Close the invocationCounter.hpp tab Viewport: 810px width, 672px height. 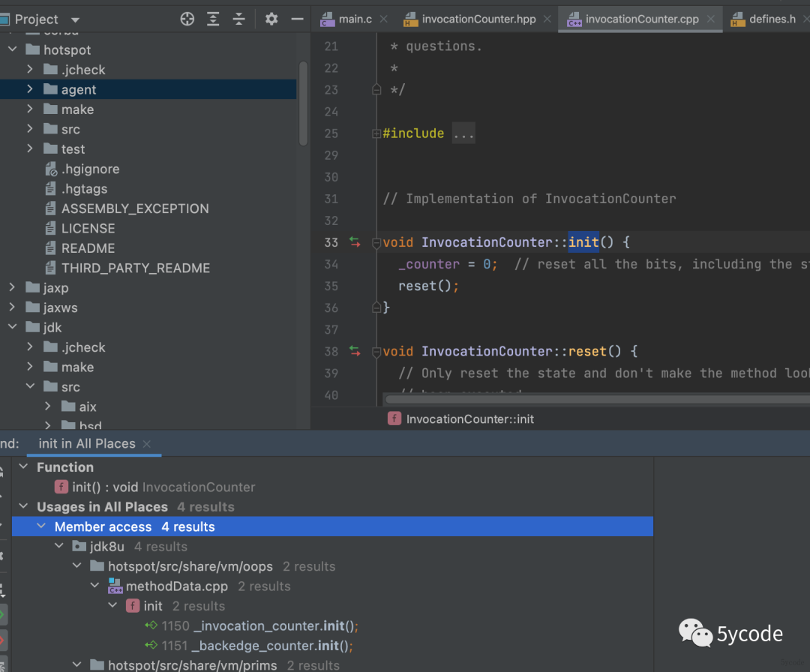coord(547,19)
